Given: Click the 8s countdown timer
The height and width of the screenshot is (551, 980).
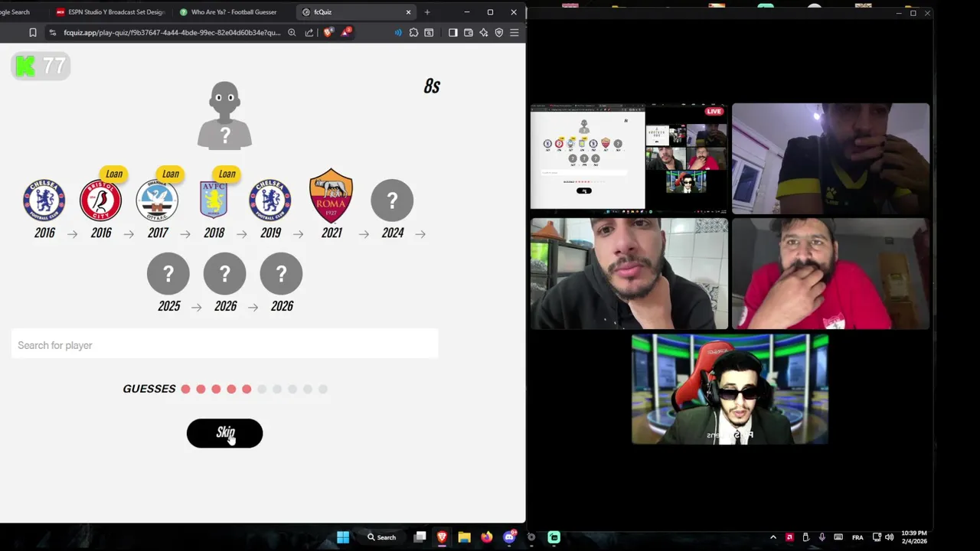Looking at the screenshot, I should point(432,86).
